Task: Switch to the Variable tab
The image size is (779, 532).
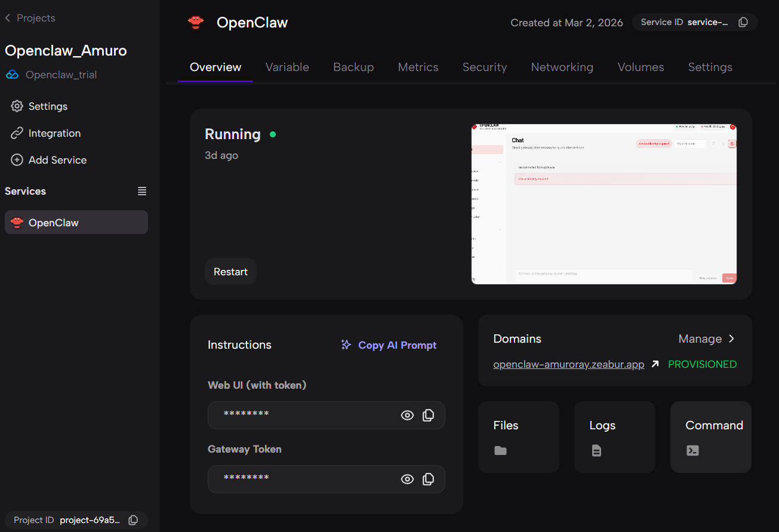Action: click(287, 67)
